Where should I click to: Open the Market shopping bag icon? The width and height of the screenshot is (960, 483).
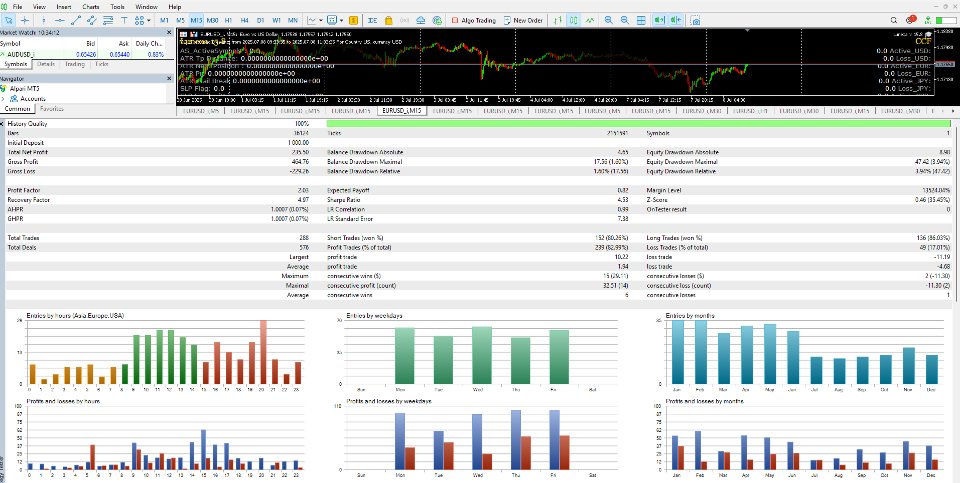[389, 20]
